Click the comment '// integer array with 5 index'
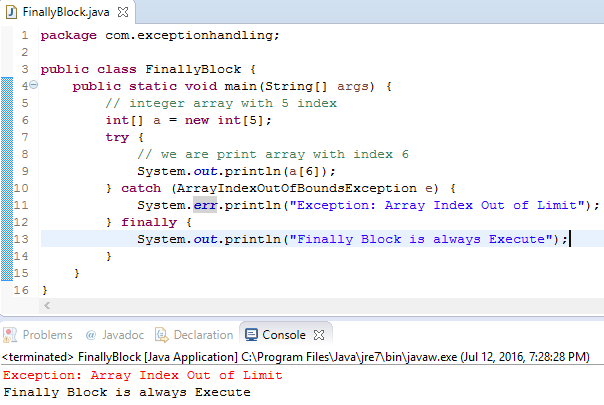The height and width of the screenshot is (405, 604). tap(221, 103)
